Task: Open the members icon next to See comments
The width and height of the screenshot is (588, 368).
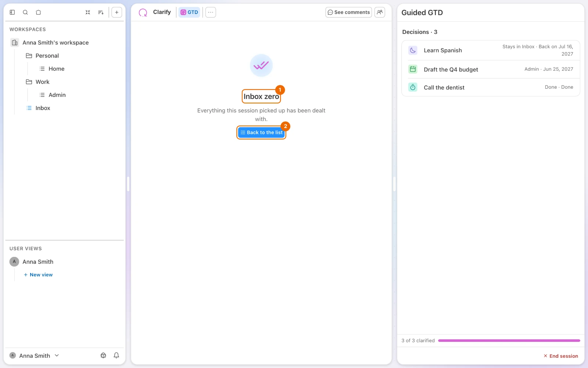Action: pos(380,12)
